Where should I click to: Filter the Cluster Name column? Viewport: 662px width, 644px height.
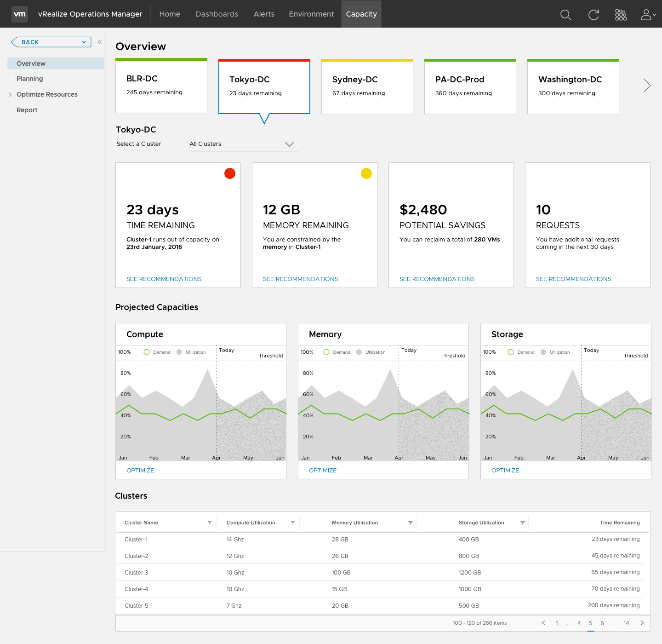pos(210,523)
